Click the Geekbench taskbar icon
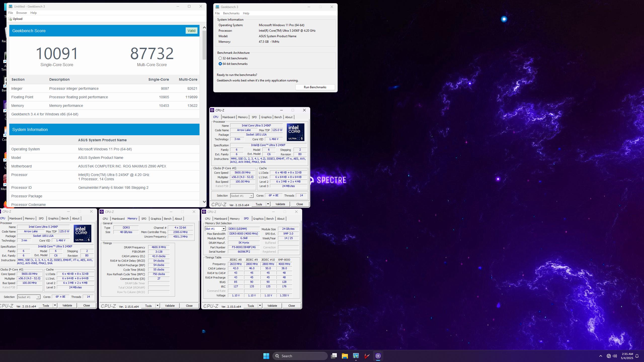 [356, 356]
